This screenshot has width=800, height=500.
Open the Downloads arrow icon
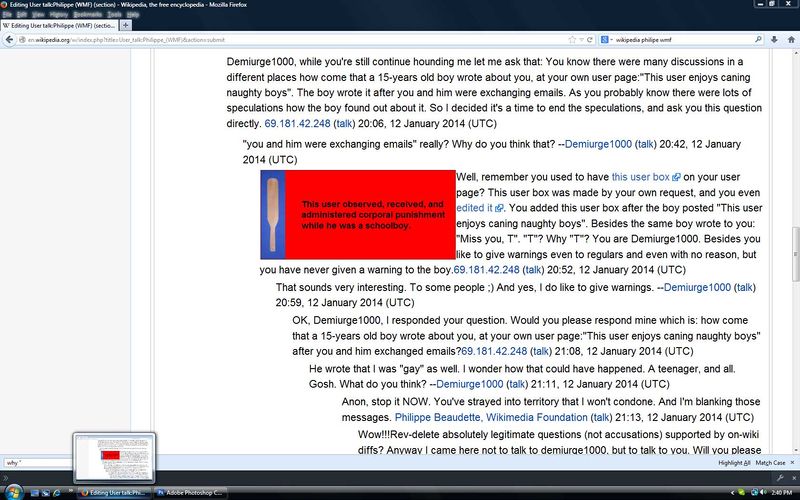[x=774, y=40]
